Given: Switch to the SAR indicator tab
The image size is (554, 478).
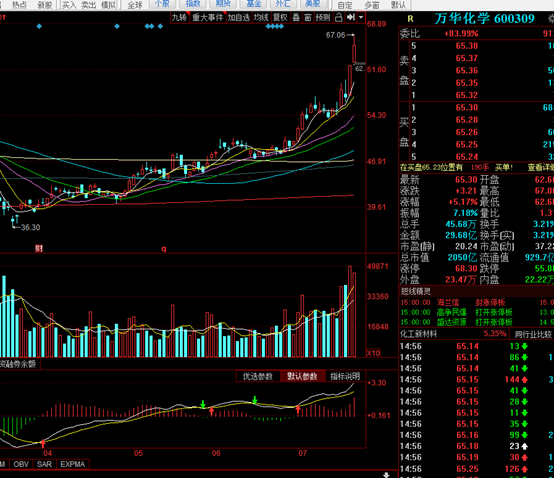Looking at the screenshot, I should click(44, 464).
